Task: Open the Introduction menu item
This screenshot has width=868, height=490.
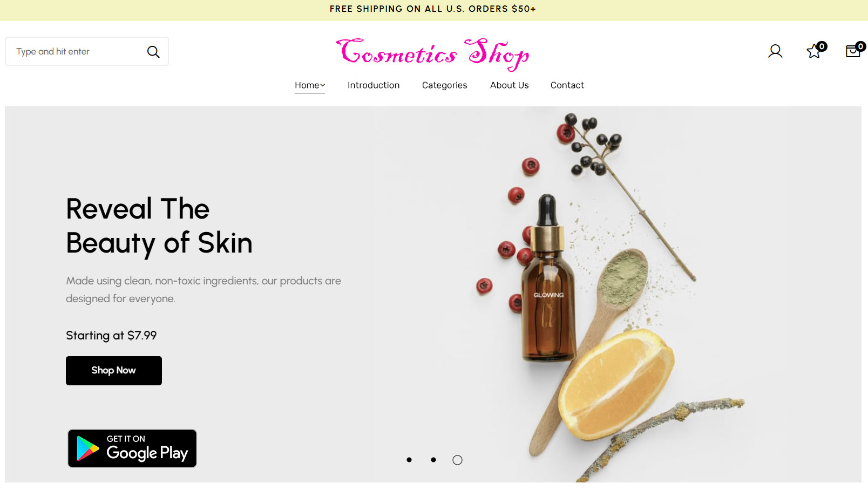Action: coord(374,85)
